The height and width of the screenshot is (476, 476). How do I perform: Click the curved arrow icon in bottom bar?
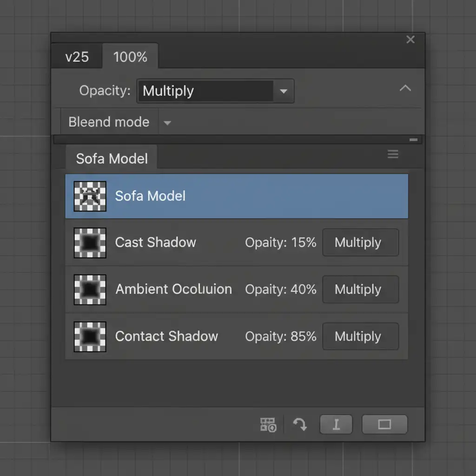[300, 424]
